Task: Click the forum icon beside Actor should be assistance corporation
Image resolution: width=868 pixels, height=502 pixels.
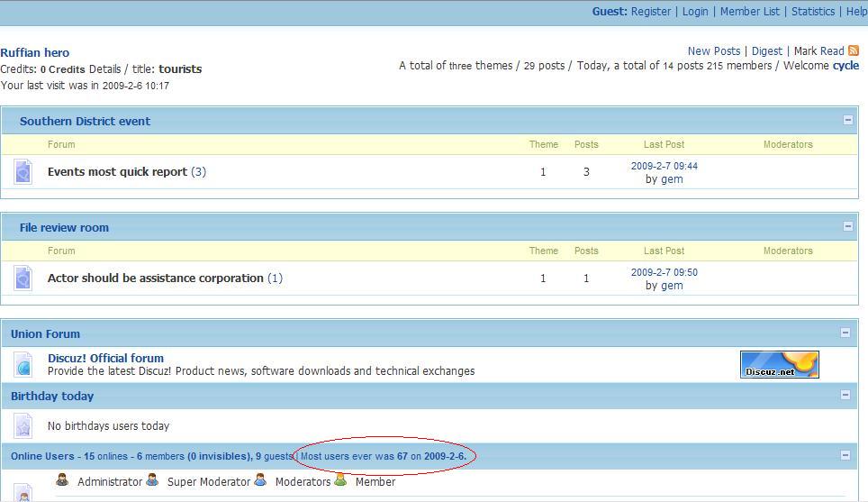Action: [x=23, y=278]
